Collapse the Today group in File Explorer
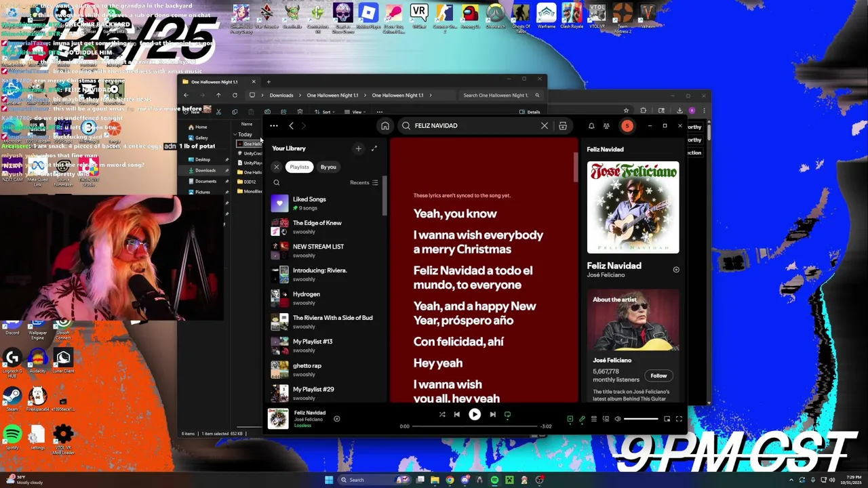The image size is (868, 488). click(236, 134)
